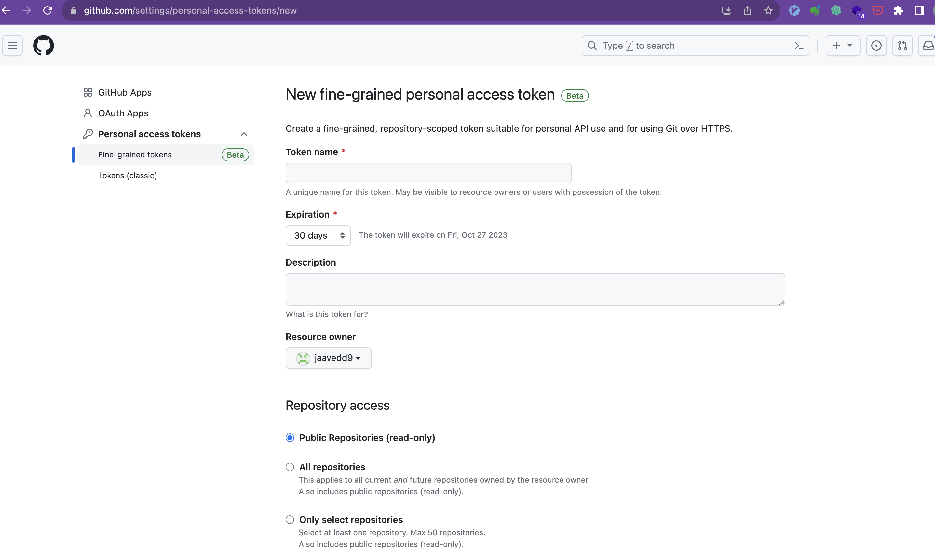Open the OAuth Apps sidebar link
The image size is (935, 560).
tap(123, 113)
